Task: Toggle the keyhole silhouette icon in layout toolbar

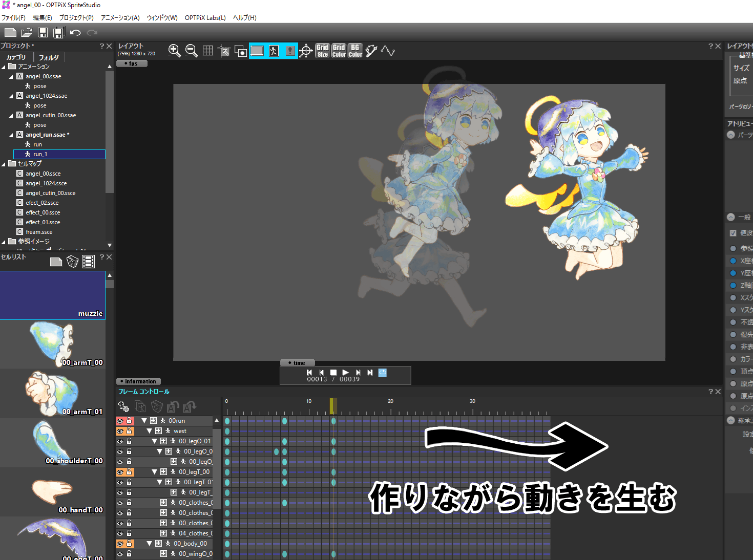Action: pyautogui.click(x=290, y=51)
